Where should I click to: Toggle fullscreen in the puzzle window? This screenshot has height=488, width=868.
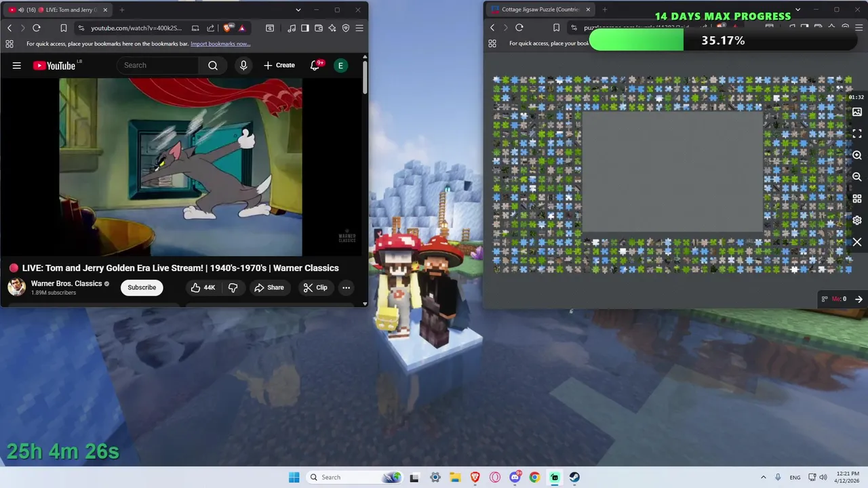pyautogui.click(x=857, y=134)
